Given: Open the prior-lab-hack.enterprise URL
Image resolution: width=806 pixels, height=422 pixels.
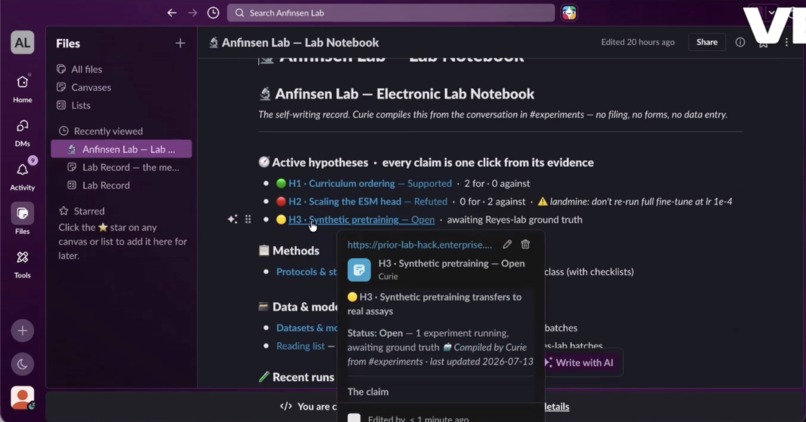Looking at the screenshot, I should (x=419, y=245).
